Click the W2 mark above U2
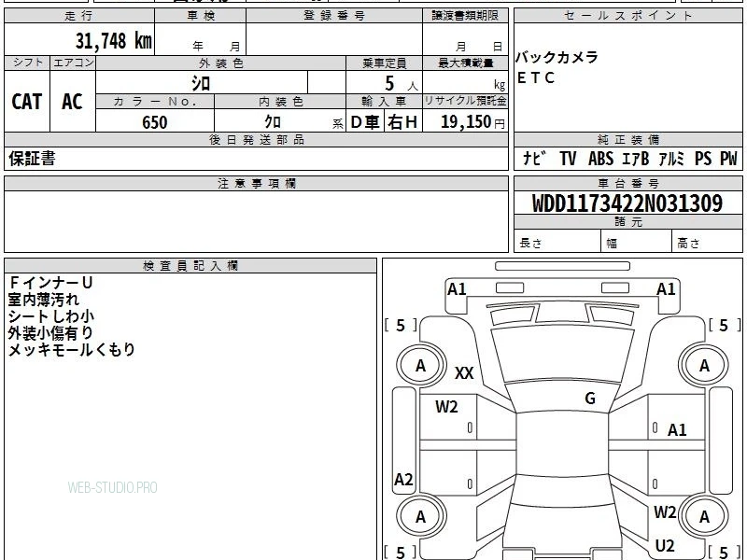This screenshot has width=747, height=560. click(665, 512)
